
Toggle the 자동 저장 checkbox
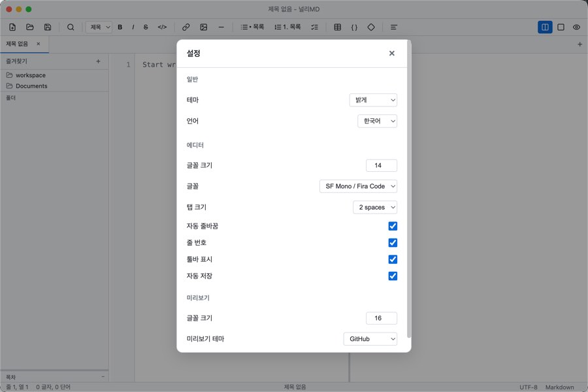click(x=393, y=276)
